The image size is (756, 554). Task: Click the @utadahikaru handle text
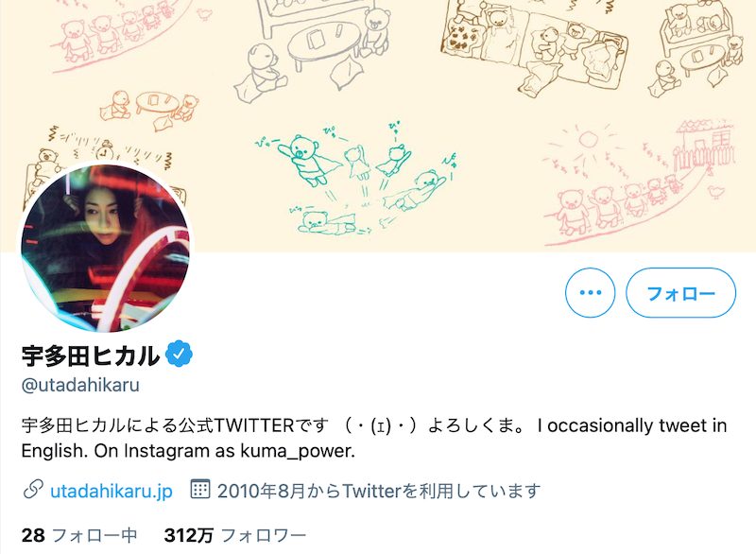coord(80,385)
